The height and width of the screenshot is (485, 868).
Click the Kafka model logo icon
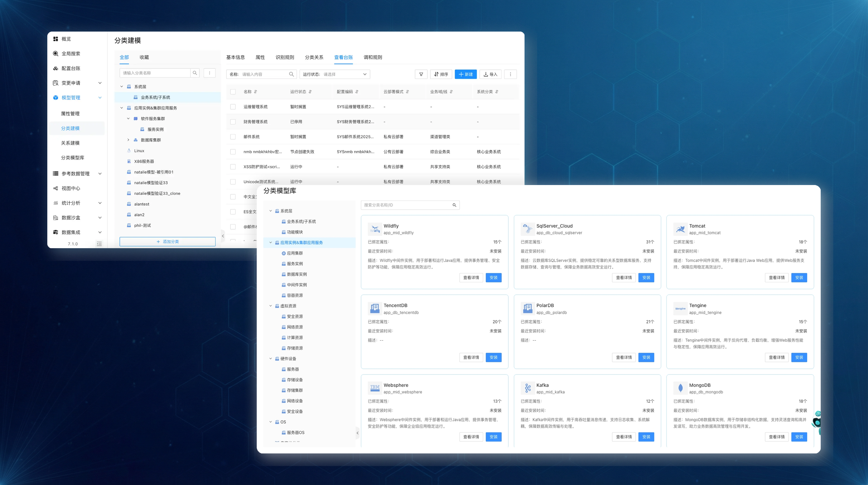click(528, 388)
